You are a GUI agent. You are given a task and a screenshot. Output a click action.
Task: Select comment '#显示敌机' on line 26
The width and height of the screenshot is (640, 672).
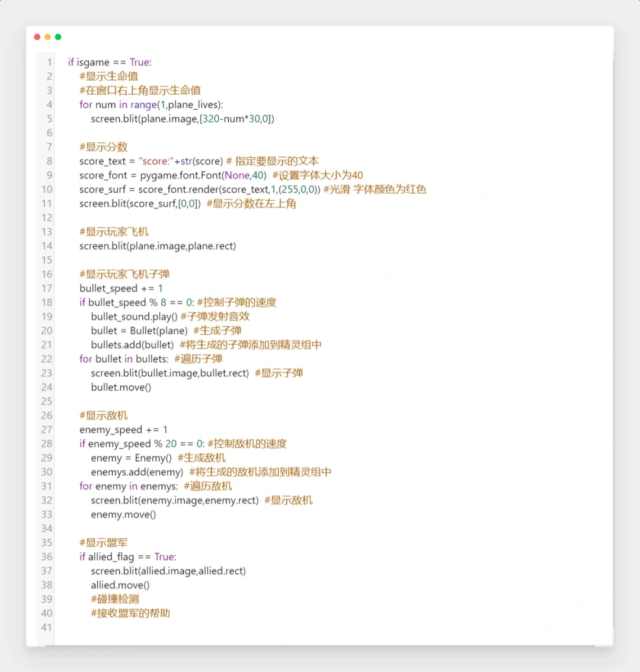[104, 416]
